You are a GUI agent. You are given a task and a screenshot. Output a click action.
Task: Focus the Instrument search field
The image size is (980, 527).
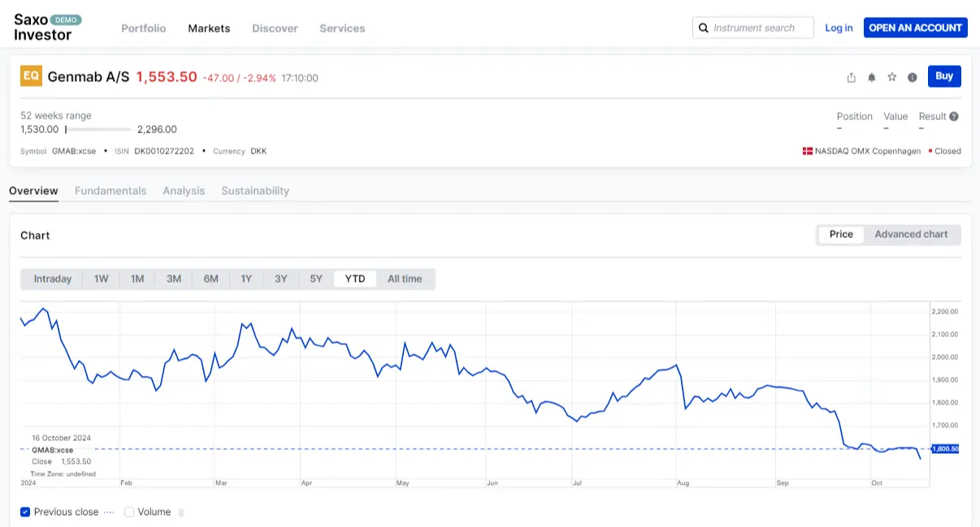pos(753,28)
